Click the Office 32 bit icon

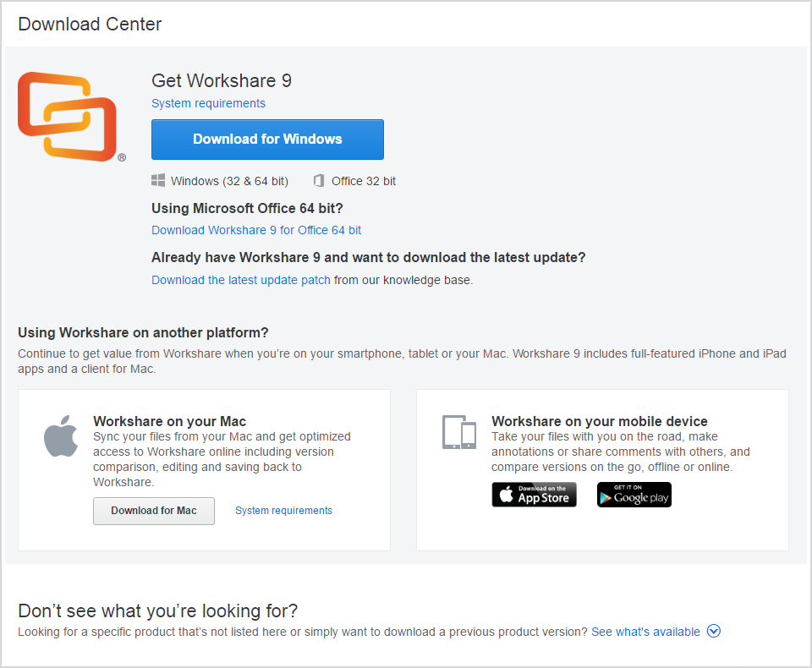[319, 181]
